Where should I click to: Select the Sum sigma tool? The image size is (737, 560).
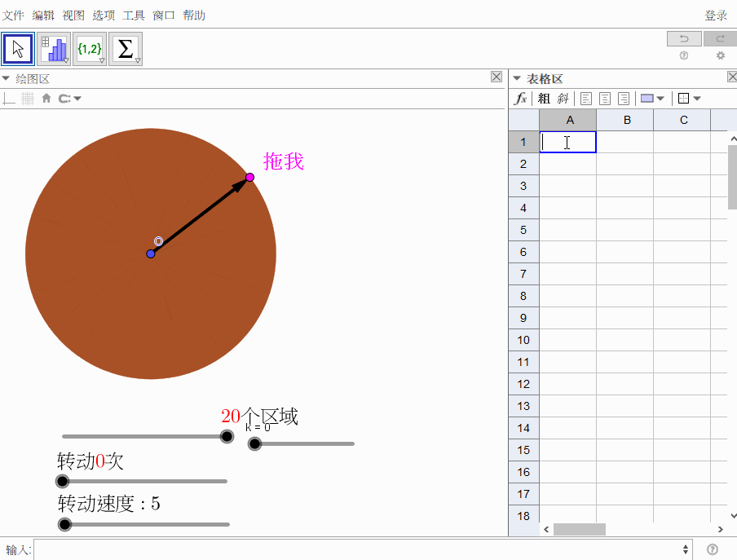[x=126, y=49]
